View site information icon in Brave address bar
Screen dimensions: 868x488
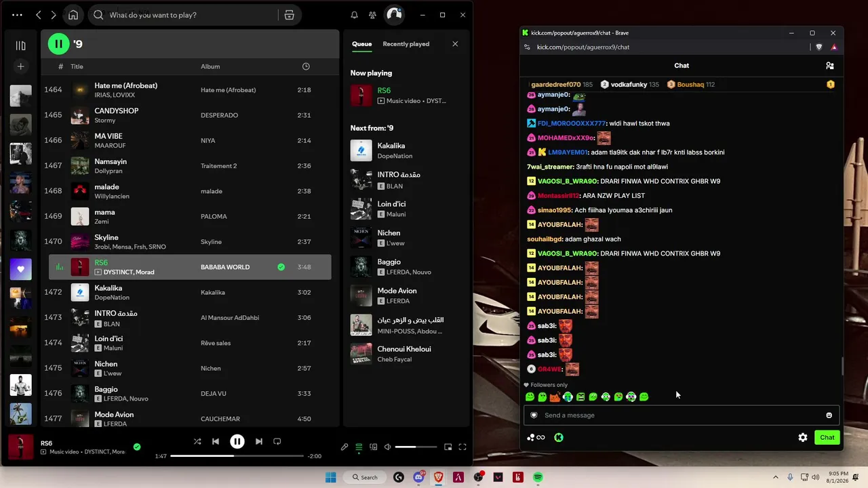[528, 47]
